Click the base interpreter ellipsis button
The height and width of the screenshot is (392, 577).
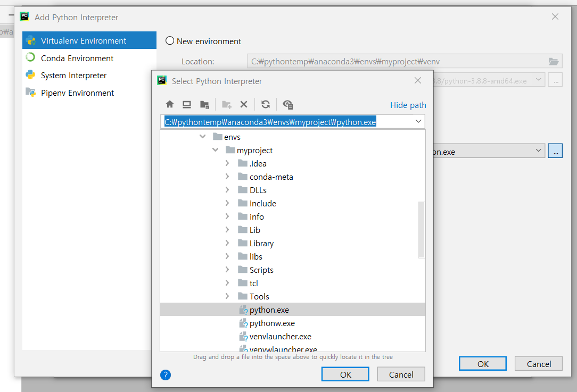tap(555, 80)
